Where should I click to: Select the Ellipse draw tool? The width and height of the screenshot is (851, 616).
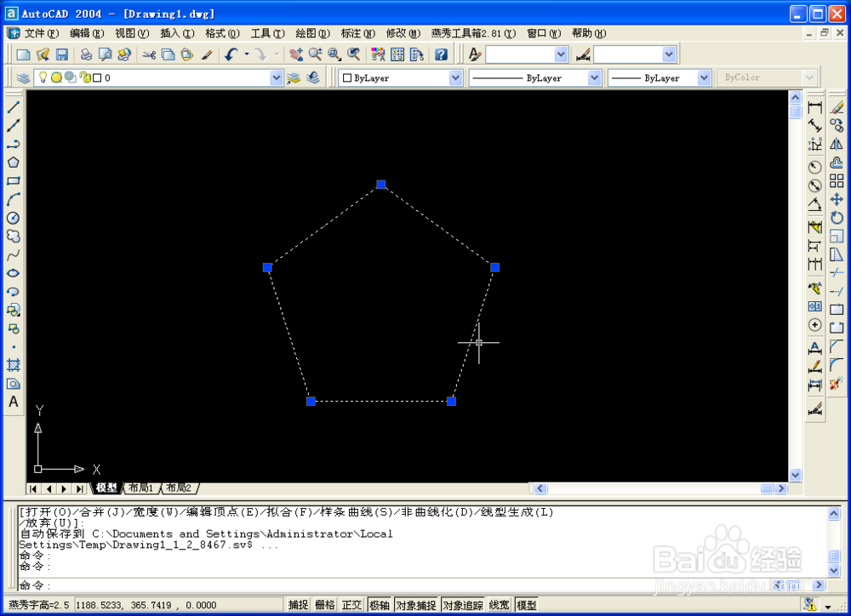pos(14,273)
